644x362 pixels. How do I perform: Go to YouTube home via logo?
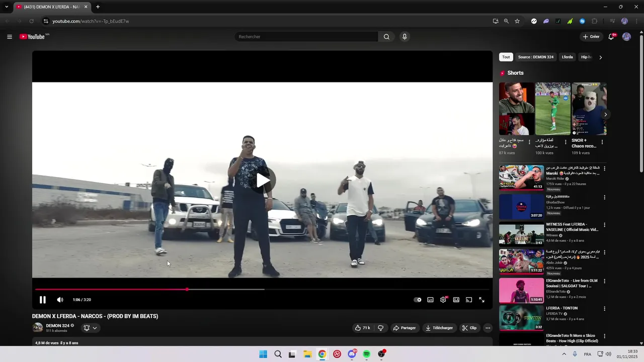[x=32, y=37]
